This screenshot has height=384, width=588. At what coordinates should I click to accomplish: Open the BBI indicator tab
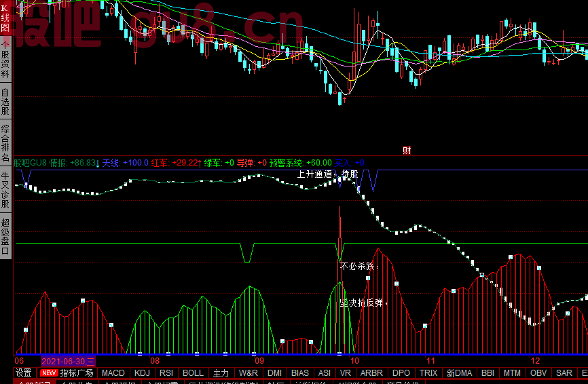(488, 372)
